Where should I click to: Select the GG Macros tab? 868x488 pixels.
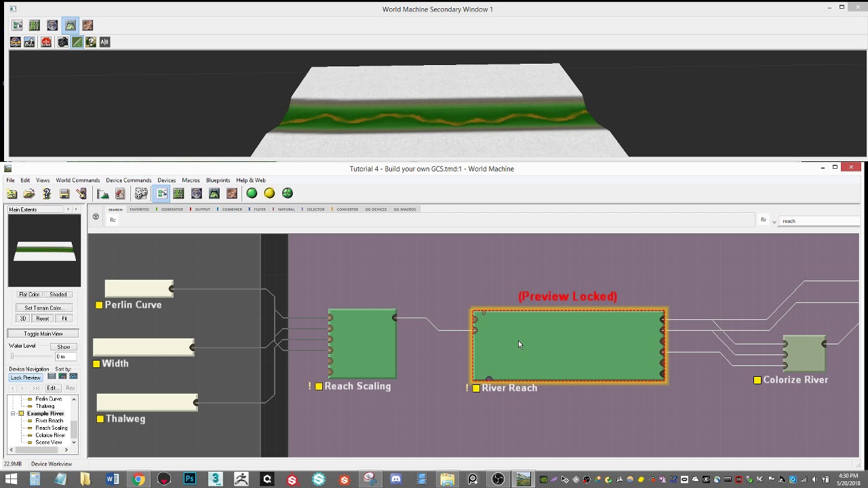coord(405,209)
